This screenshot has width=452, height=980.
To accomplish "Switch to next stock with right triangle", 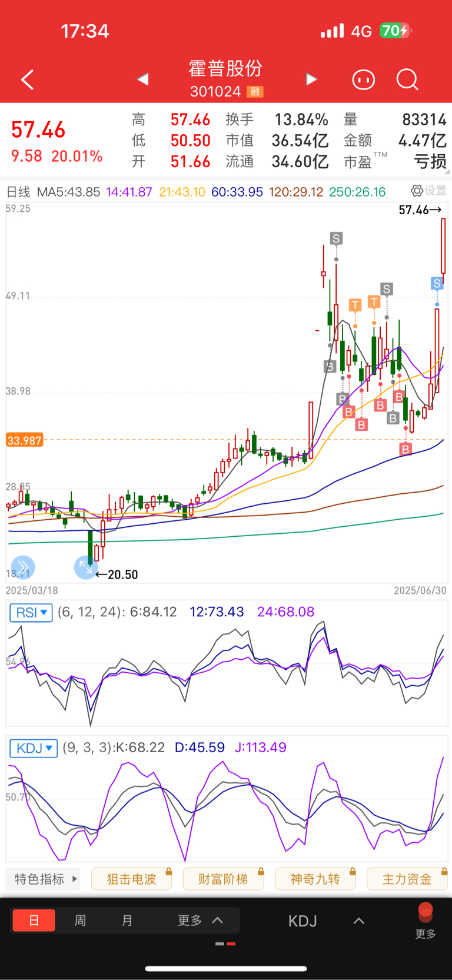I will 311,79.
